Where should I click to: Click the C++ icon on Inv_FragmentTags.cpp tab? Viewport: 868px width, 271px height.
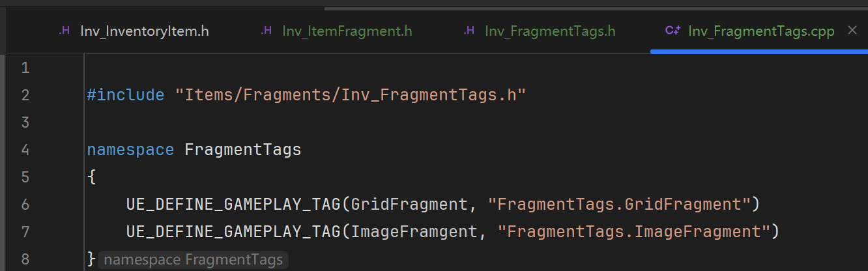(673, 31)
